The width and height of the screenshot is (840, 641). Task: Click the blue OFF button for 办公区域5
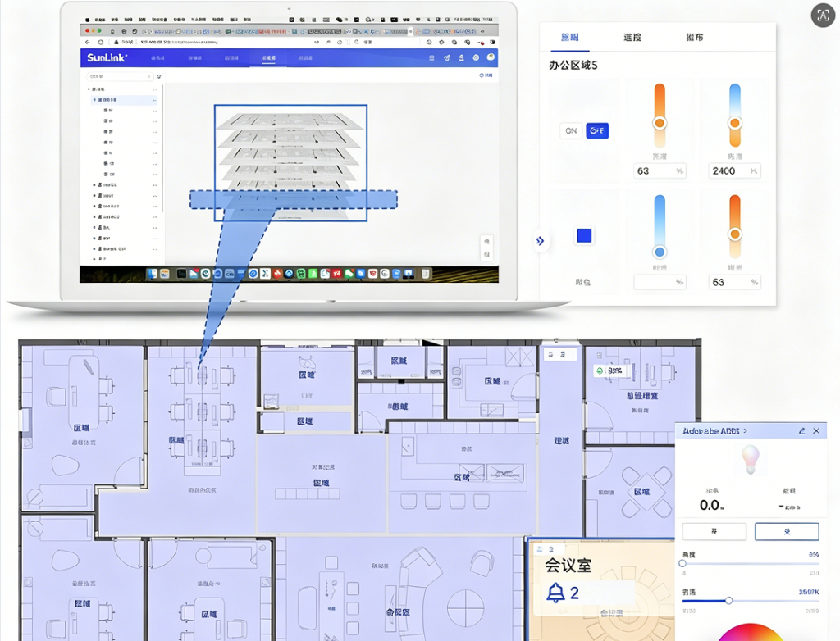[x=597, y=130]
